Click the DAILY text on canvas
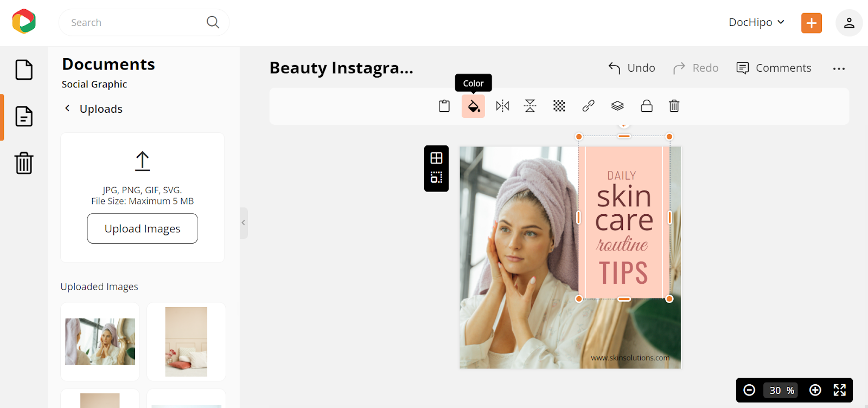Viewport: 868px width, 408px height. [x=622, y=176]
